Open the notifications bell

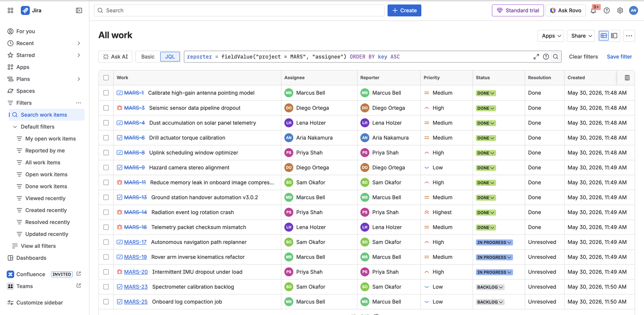tap(593, 10)
